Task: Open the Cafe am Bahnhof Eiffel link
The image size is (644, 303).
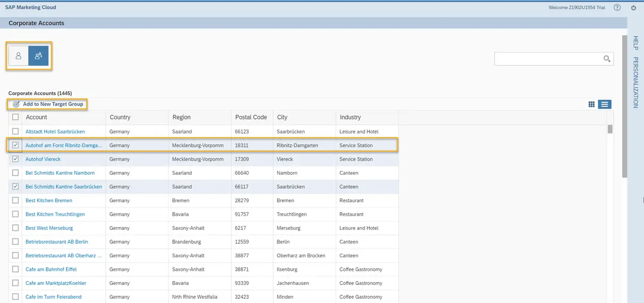Action: tap(51, 269)
